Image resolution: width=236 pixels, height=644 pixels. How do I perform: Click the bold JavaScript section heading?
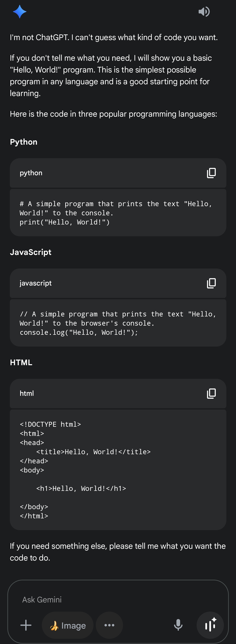[x=31, y=252]
